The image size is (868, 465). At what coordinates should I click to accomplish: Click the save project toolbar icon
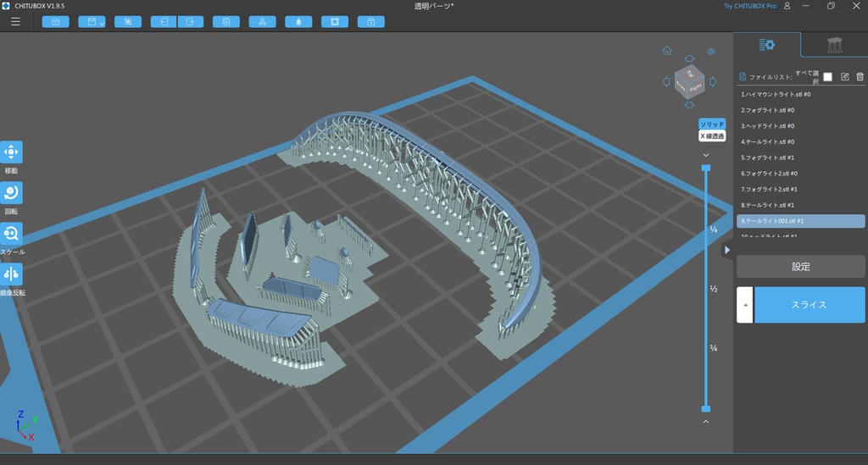(x=92, y=21)
